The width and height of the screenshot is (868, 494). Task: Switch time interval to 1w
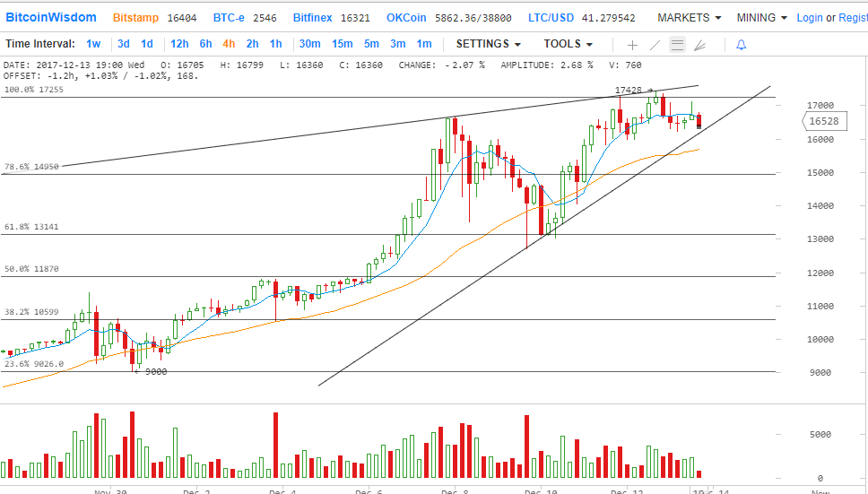pyautogui.click(x=93, y=44)
